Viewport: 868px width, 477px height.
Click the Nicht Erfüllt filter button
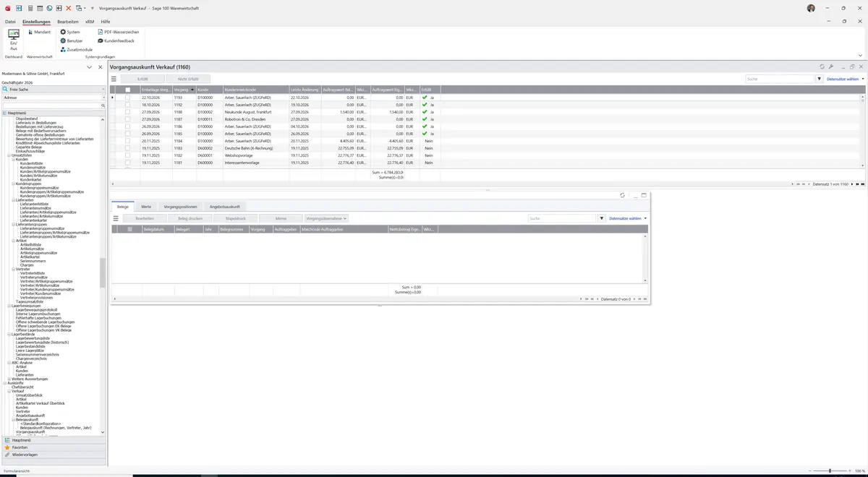click(x=188, y=79)
